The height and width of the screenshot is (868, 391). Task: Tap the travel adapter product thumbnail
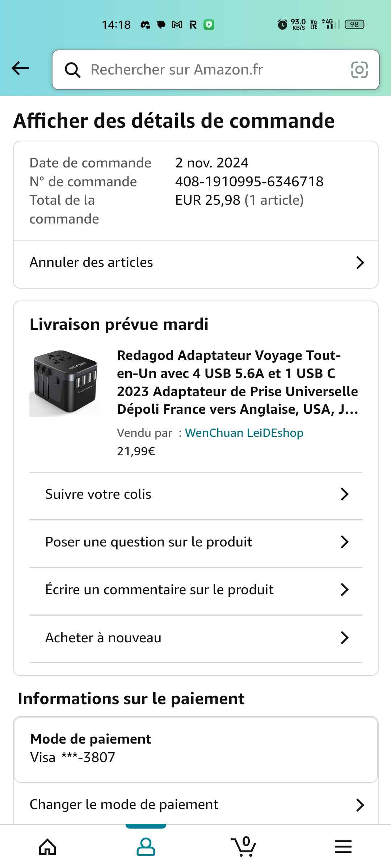pos(65,383)
